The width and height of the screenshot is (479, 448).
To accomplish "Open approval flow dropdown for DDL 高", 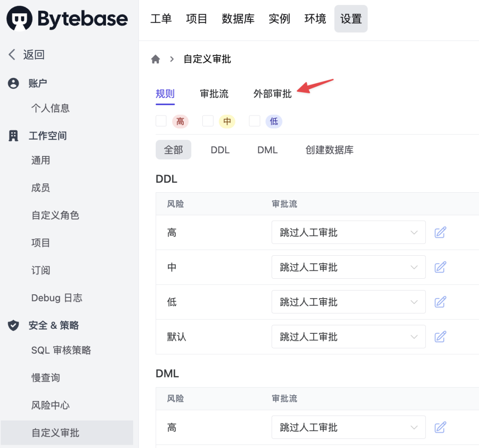I will (x=348, y=232).
